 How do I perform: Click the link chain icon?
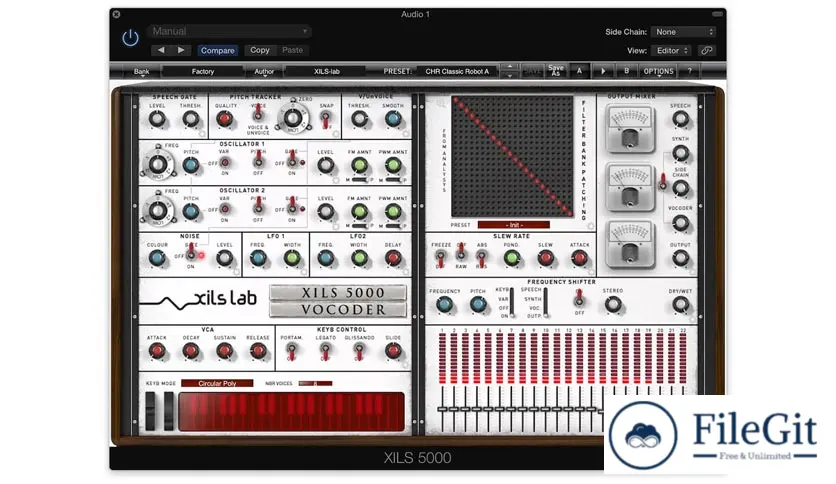pyautogui.click(x=706, y=51)
